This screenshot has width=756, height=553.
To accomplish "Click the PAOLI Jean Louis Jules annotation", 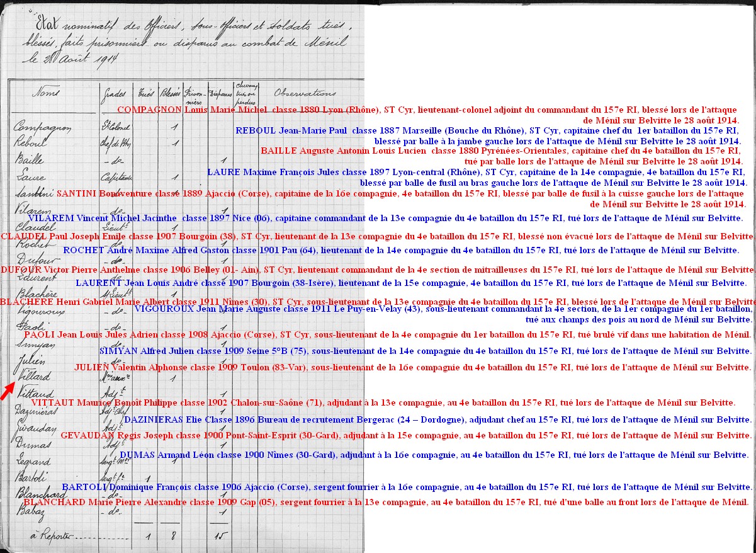I will [388, 334].
